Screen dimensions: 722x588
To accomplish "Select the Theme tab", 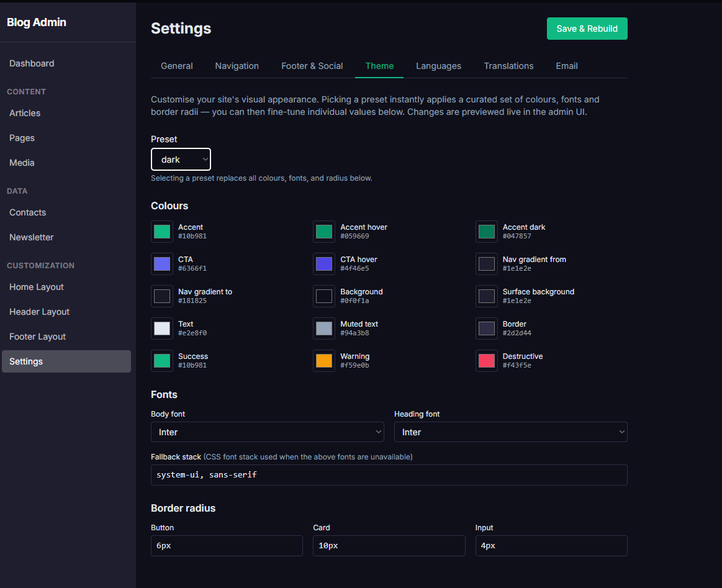I will [379, 66].
